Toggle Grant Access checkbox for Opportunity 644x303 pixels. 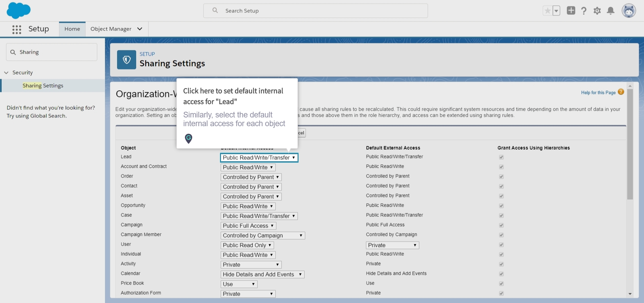tap(501, 206)
